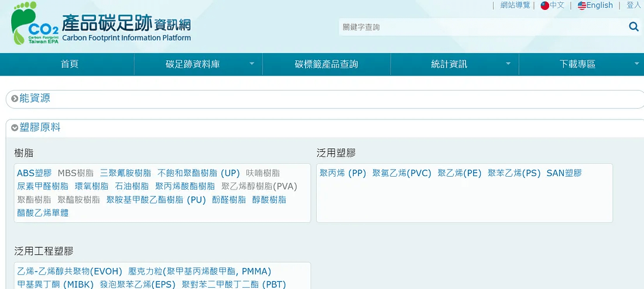Click the 泛用塑膠 category heading
This screenshot has width=644, height=289.
pyautogui.click(x=336, y=153)
